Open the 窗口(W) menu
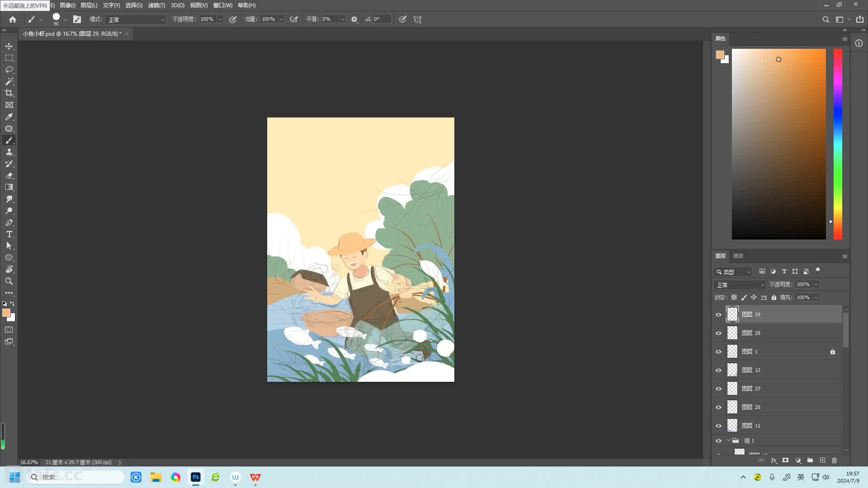 222,5
